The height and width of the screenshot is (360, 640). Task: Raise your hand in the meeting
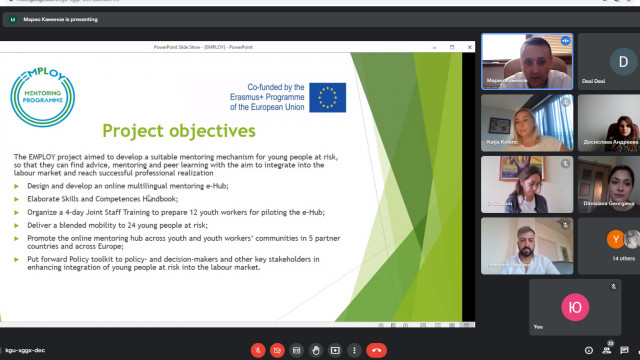pyautogui.click(x=316, y=350)
